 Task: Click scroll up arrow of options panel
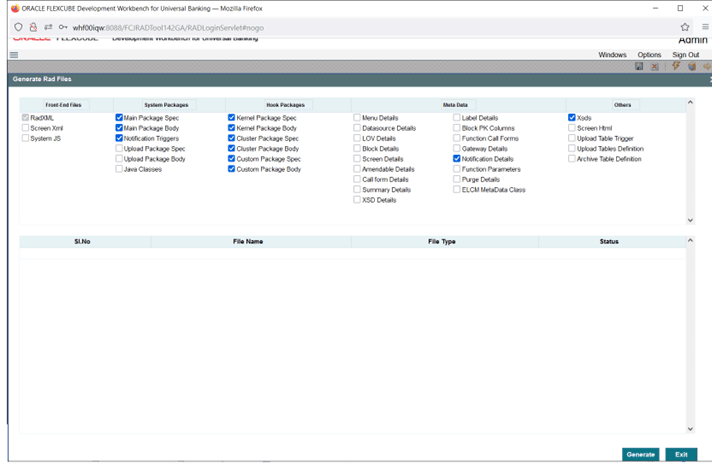pyautogui.click(x=690, y=103)
